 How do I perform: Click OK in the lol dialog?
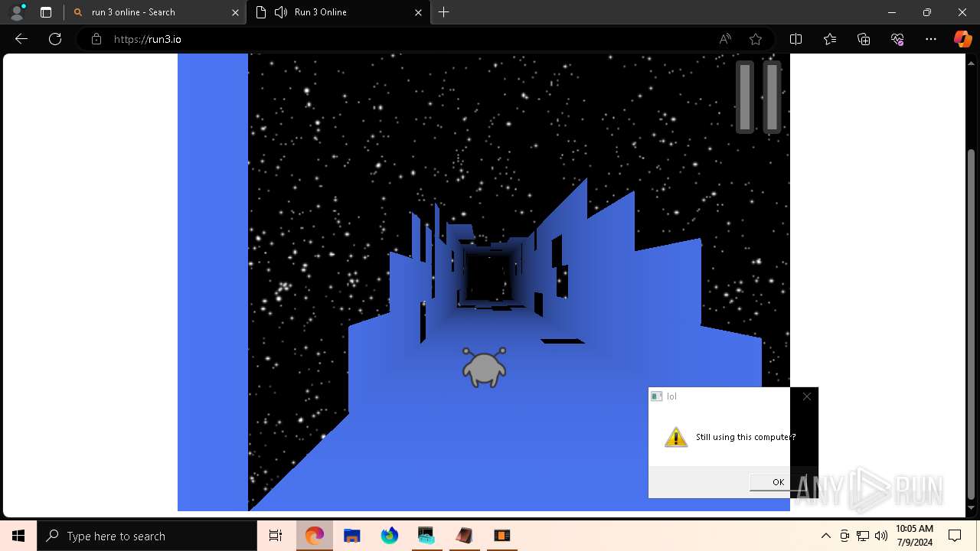tap(778, 482)
